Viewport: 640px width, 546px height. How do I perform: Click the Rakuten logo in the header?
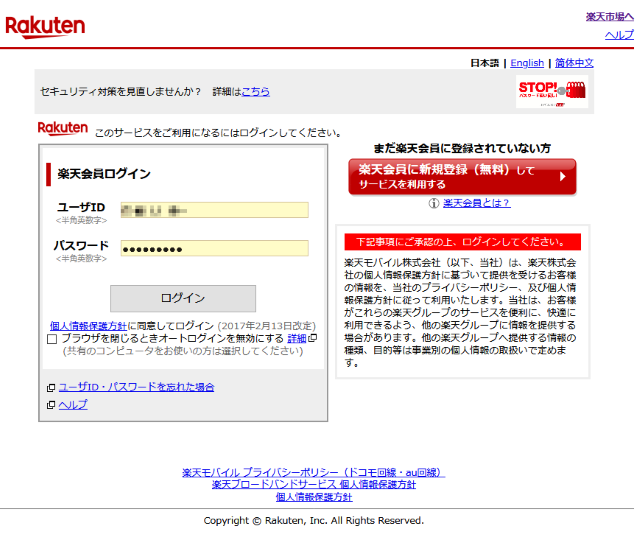45,27
